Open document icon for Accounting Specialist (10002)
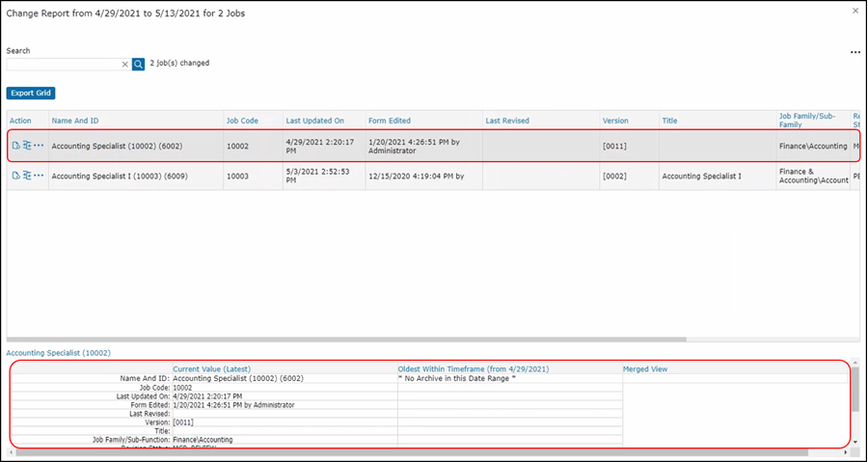The width and height of the screenshot is (868, 462). point(15,147)
